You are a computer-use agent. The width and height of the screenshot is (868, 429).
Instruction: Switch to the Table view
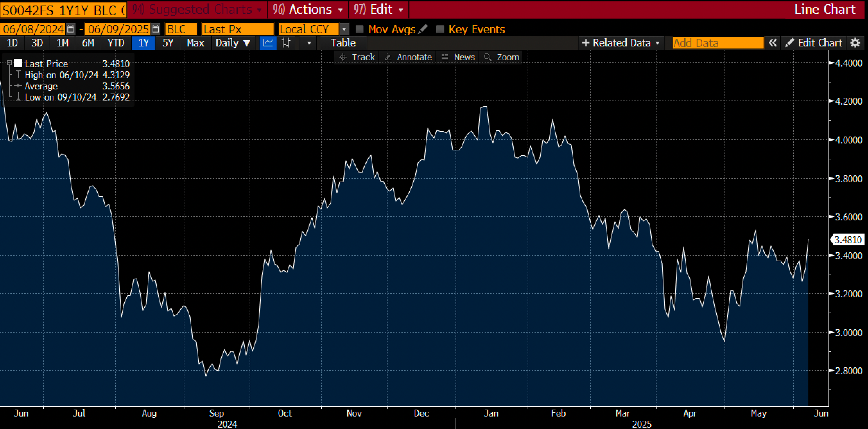(x=343, y=43)
